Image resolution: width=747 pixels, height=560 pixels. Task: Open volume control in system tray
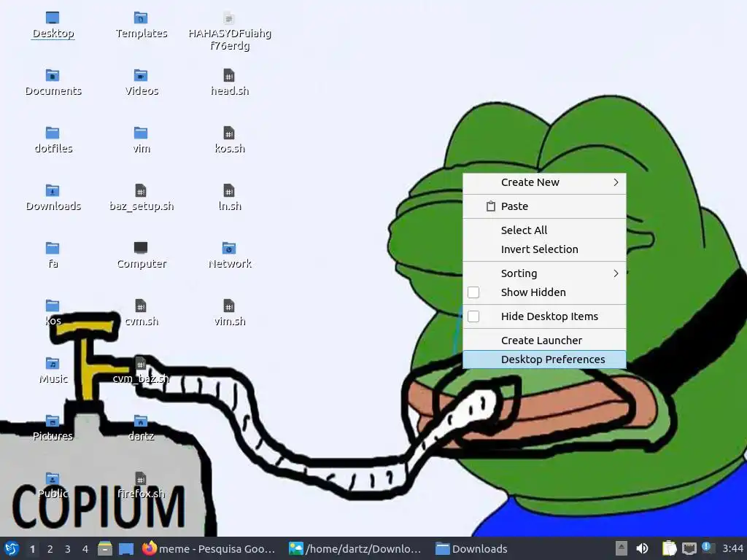[642, 548]
